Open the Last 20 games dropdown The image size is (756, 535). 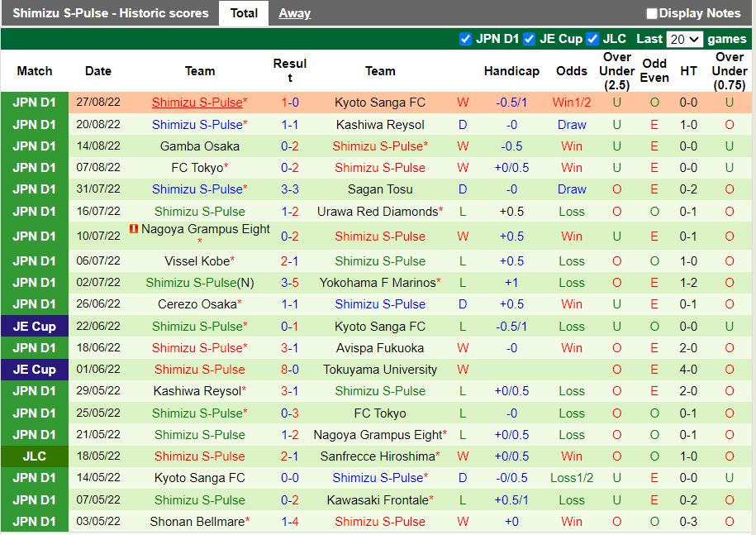[685, 39]
